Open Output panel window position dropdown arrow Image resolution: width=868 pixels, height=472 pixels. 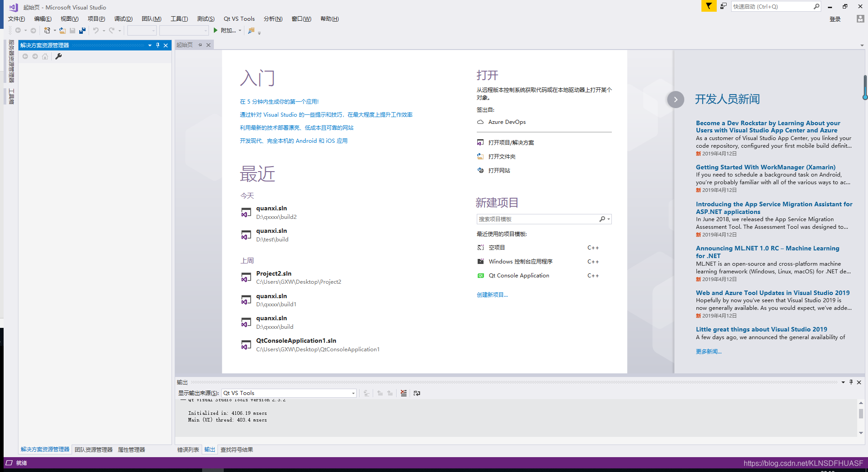pos(843,382)
